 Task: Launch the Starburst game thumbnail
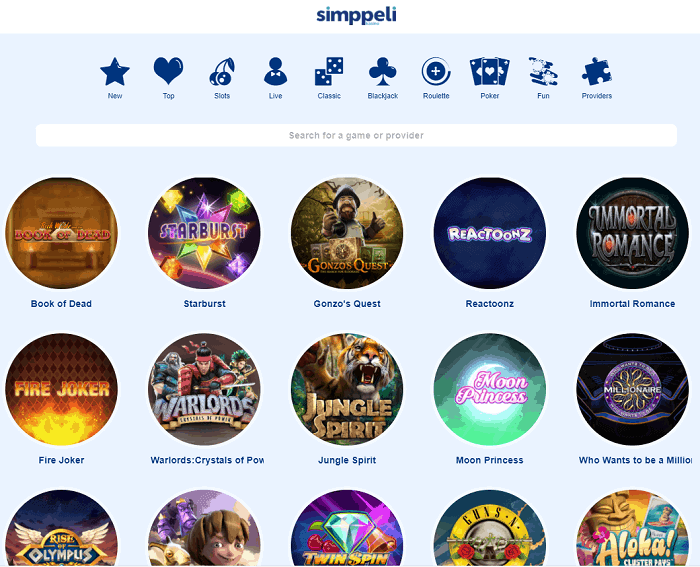pyautogui.click(x=204, y=233)
